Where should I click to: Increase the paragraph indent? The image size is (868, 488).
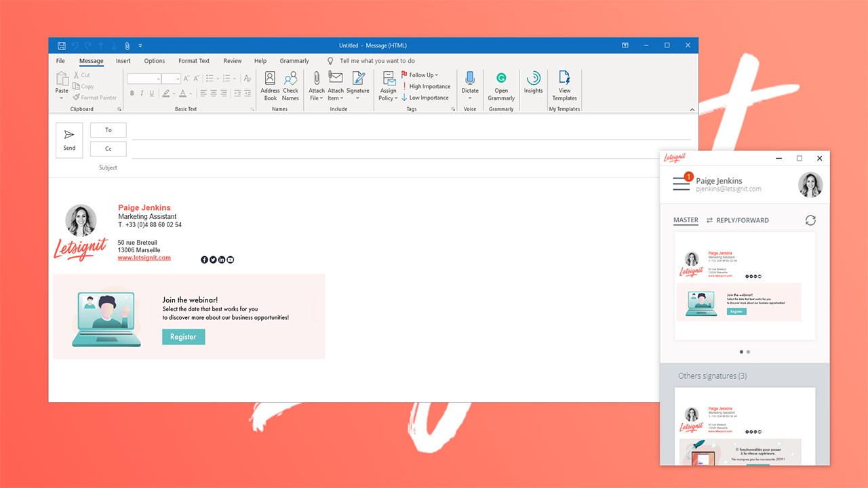tap(248, 94)
